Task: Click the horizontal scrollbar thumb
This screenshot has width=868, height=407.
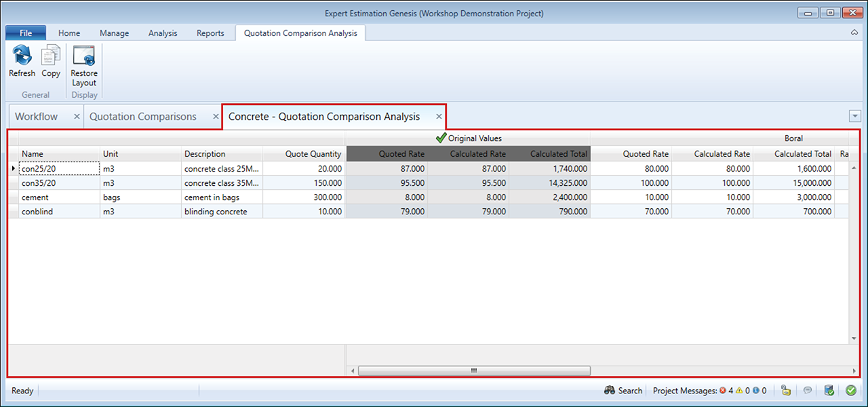Action: [x=474, y=371]
